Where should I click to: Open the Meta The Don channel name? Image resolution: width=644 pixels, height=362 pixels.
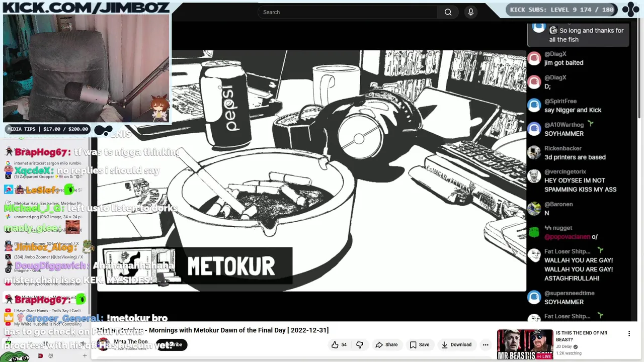(x=130, y=341)
